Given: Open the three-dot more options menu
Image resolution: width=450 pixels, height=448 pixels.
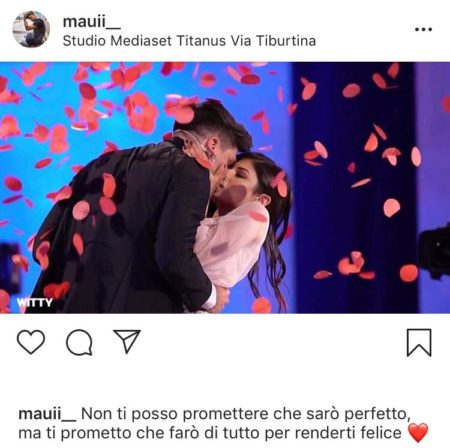Looking at the screenshot, I should (x=423, y=29).
